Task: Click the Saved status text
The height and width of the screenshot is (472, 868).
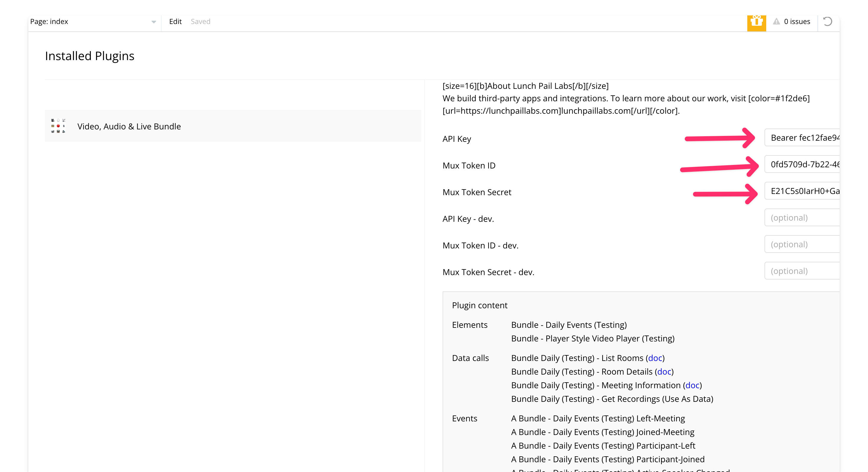Action: 201,22
